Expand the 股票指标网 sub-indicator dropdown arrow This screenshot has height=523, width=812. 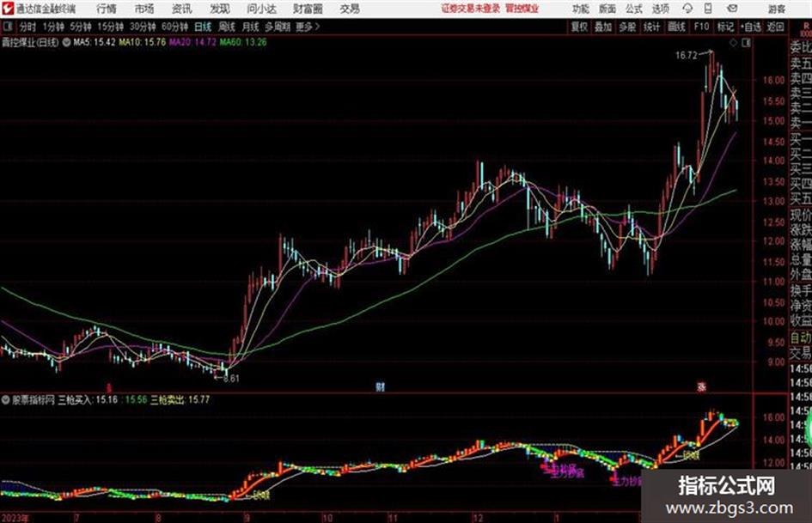[x=6, y=399]
